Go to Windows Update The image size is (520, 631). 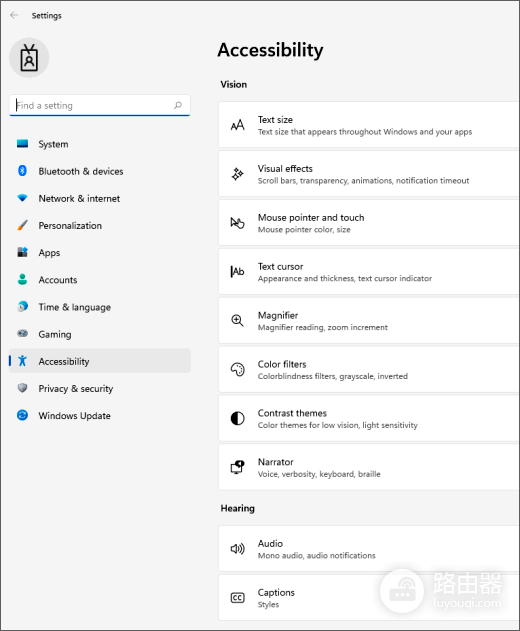(x=99, y=416)
